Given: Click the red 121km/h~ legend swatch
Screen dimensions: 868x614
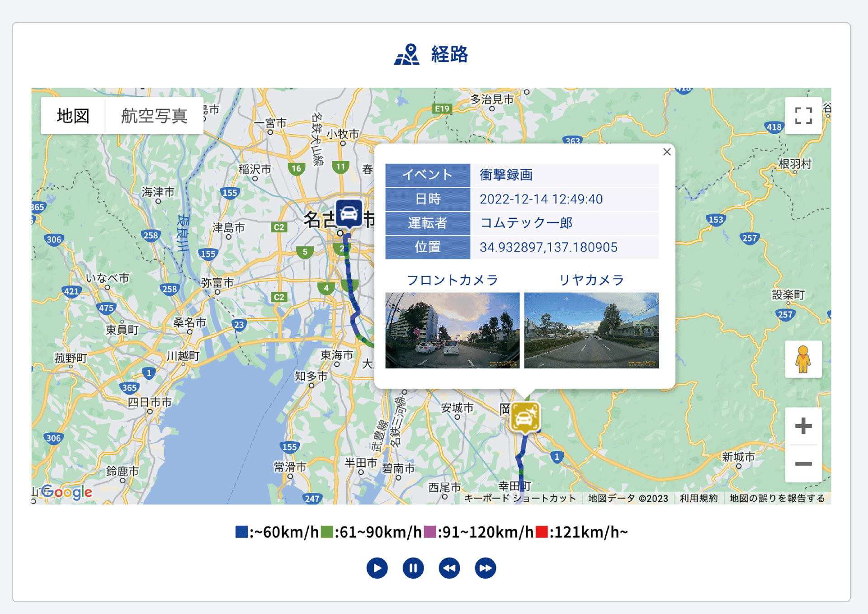Looking at the screenshot, I should (542, 532).
